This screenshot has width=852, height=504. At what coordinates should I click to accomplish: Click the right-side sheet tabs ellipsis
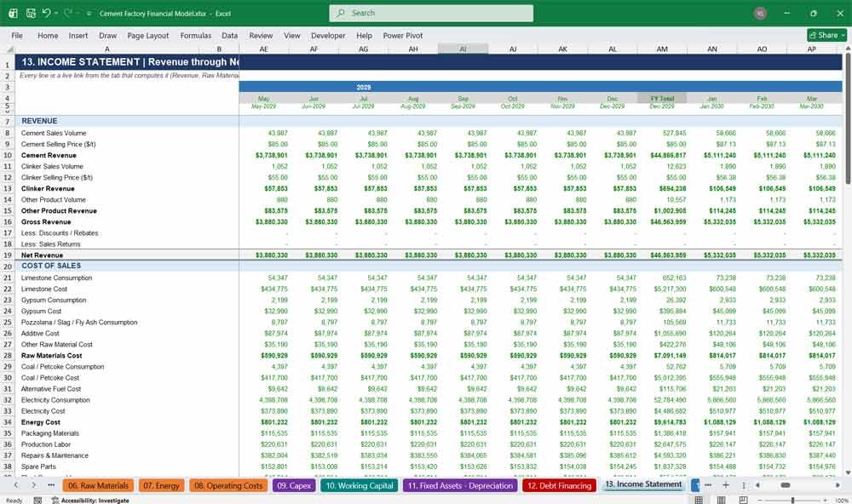point(707,485)
